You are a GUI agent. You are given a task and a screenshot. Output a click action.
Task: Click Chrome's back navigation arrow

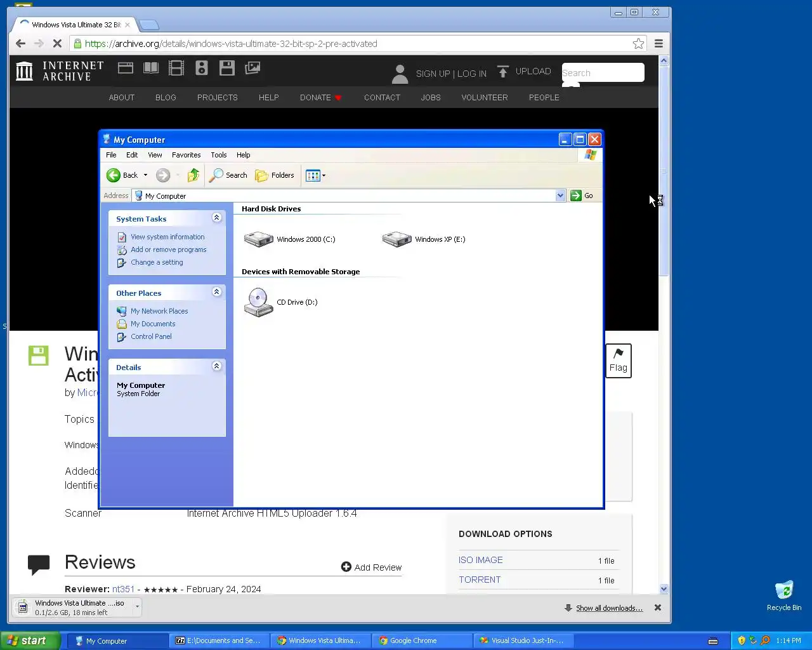coord(20,43)
